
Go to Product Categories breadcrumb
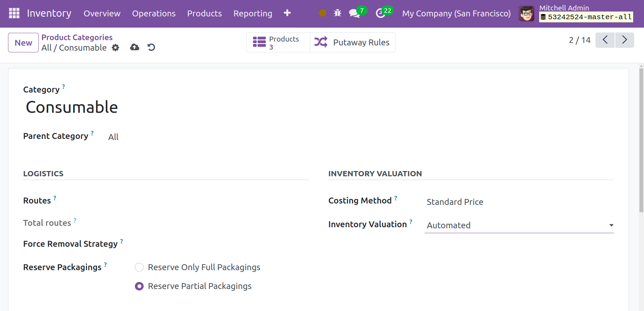(77, 37)
